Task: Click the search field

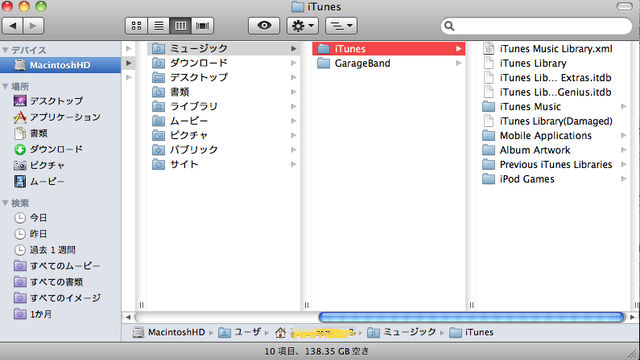Action: pyautogui.click(x=536, y=26)
